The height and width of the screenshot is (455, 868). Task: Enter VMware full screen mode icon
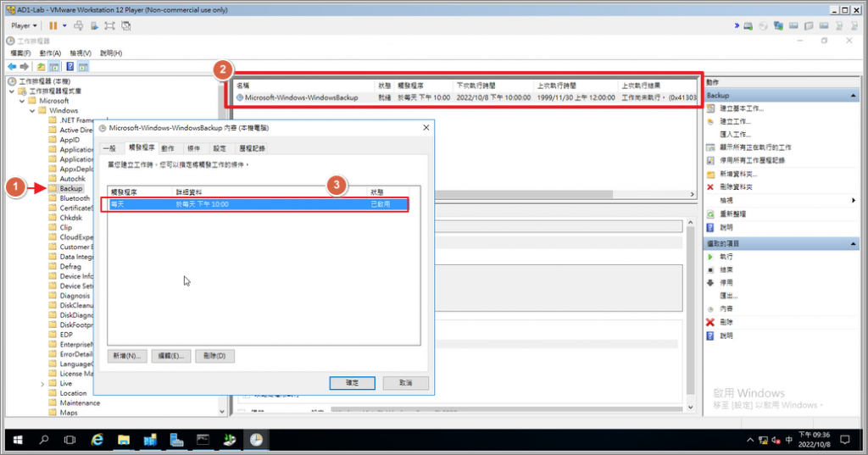click(x=109, y=25)
